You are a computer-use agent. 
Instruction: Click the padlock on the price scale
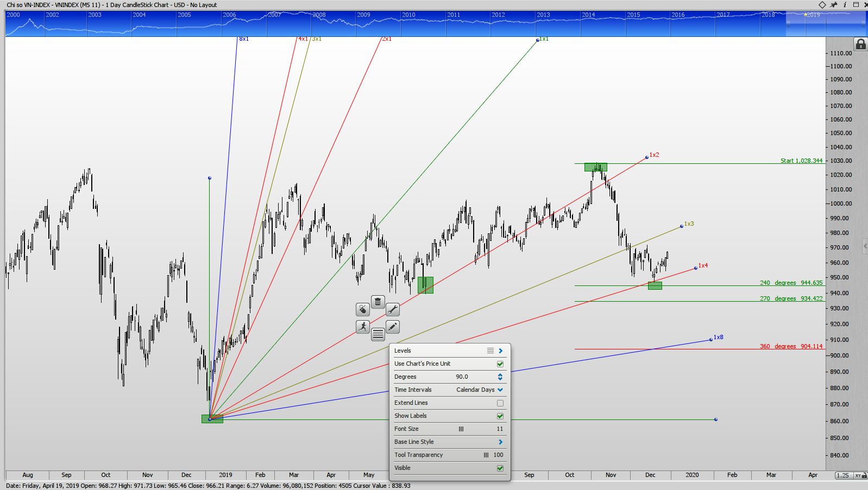coord(860,44)
